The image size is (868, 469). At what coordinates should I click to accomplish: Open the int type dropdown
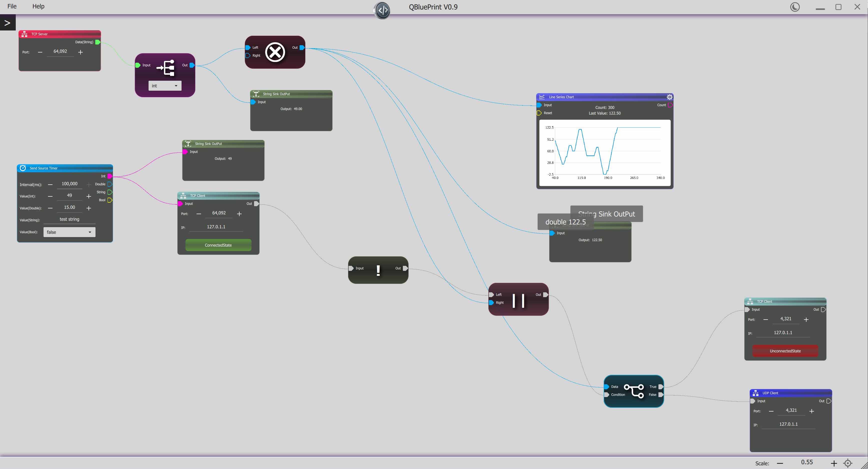pyautogui.click(x=165, y=86)
